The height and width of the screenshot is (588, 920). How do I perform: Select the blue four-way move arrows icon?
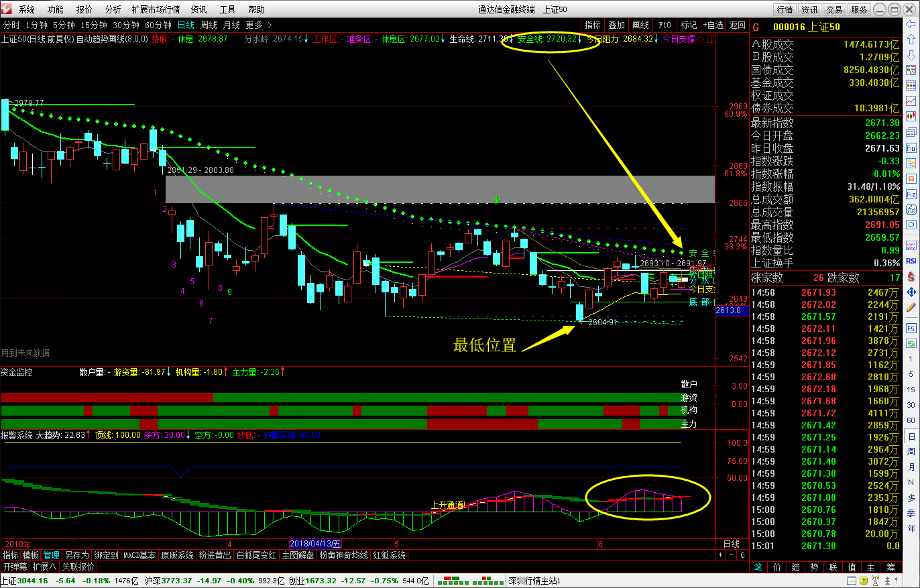(x=911, y=292)
